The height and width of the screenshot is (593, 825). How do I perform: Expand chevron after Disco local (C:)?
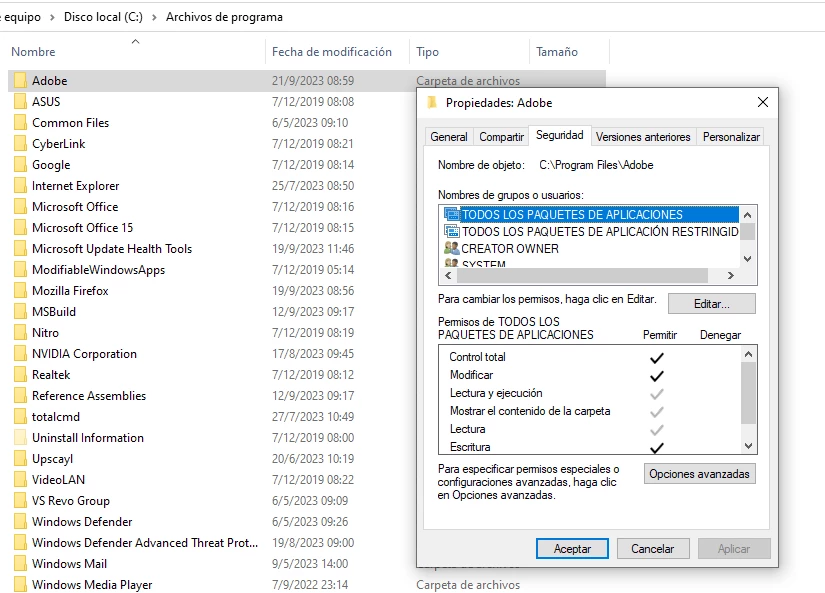pyautogui.click(x=154, y=17)
